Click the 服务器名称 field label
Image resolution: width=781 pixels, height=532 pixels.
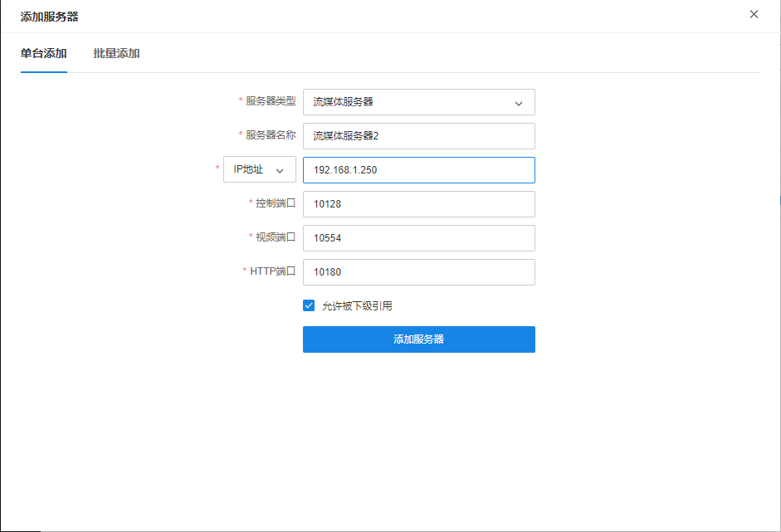click(x=271, y=135)
